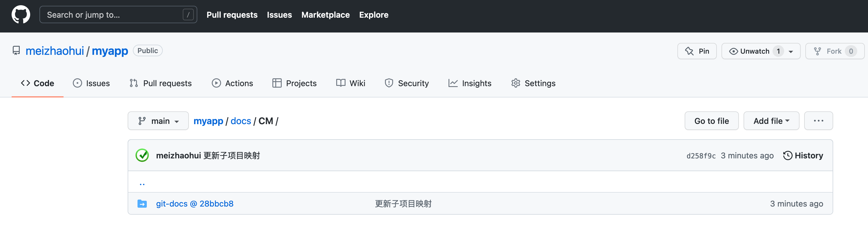Open the GitHub homepage via Octocat logo
The height and width of the screenshot is (228, 868).
tap(21, 15)
